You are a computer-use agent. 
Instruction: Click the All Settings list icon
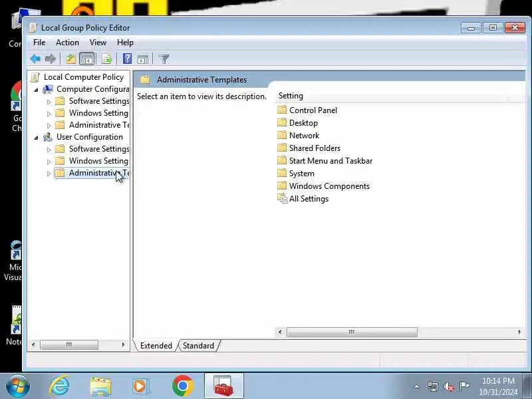(x=282, y=198)
